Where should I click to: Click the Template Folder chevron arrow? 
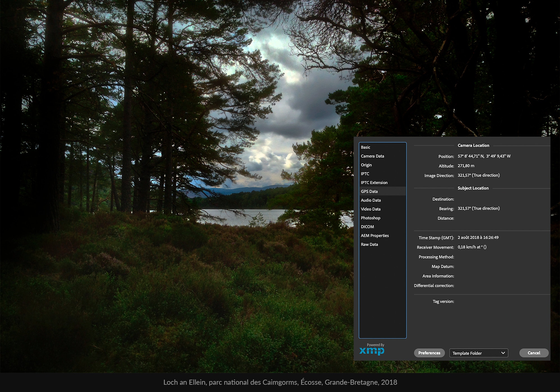pos(503,353)
